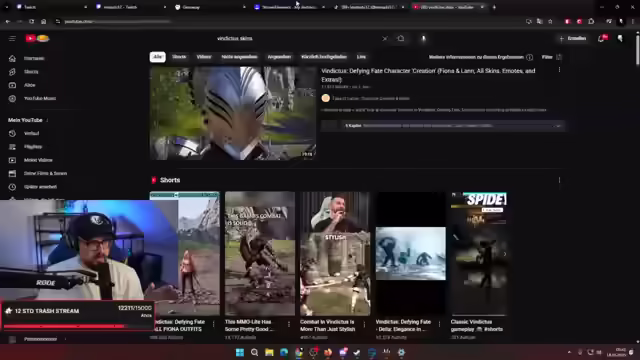Viewport: 640px width, 360px height.
Task: Open File Explorer from the taskbar
Action: click(x=269, y=352)
